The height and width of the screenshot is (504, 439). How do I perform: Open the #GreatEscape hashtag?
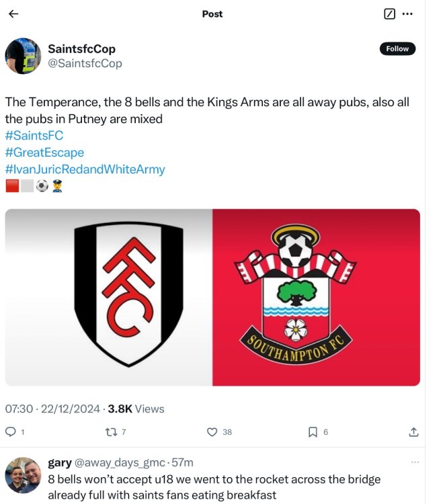pos(44,153)
